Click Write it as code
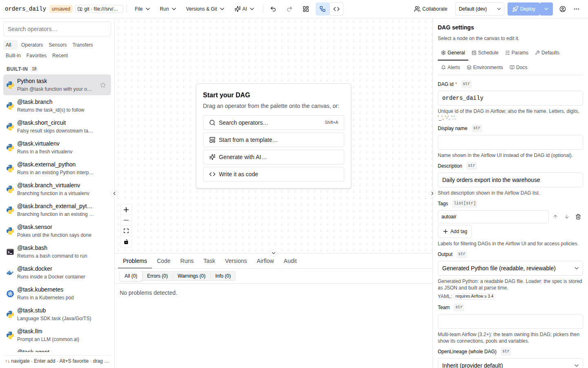The width and height of the screenshot is (588, 368). (274, 174)
